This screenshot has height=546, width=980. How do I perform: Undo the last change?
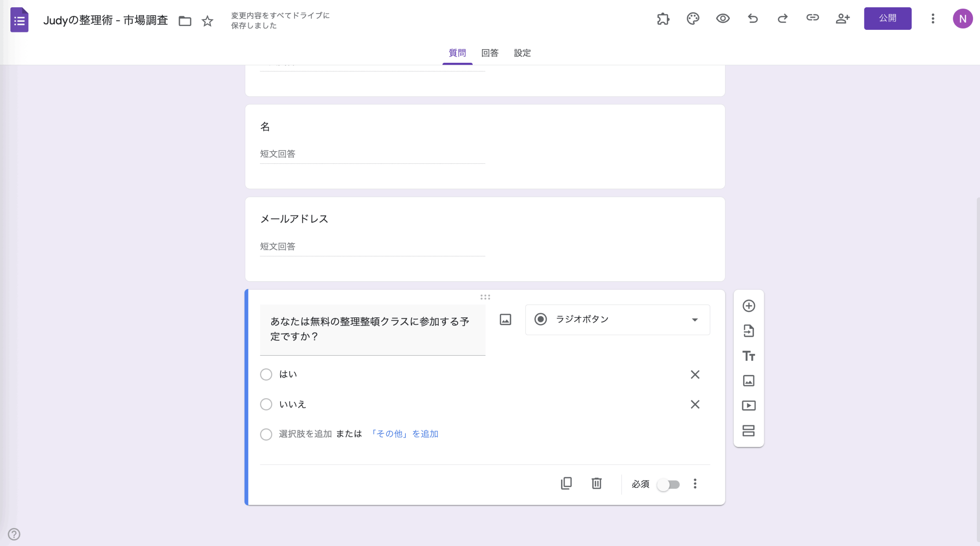[753, 18]
